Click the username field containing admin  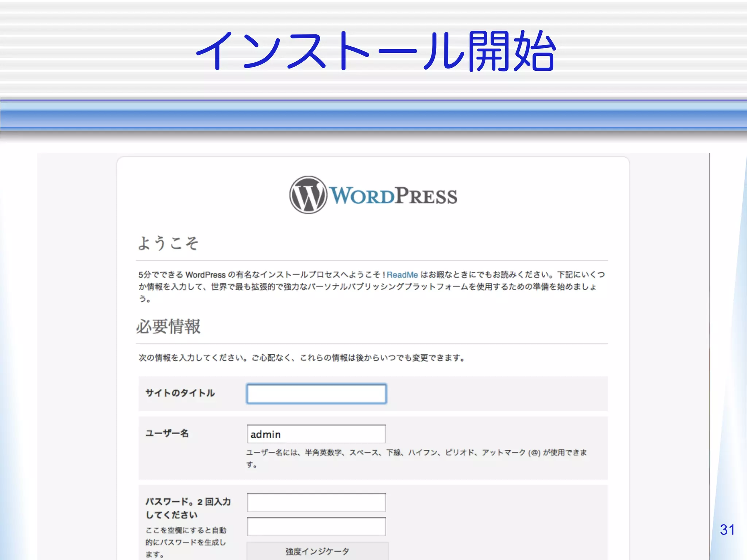click(x=316, y=434)
